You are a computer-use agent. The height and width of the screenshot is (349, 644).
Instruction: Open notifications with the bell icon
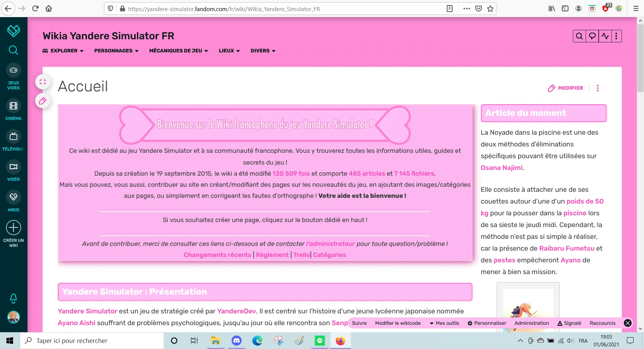(13, 298)
